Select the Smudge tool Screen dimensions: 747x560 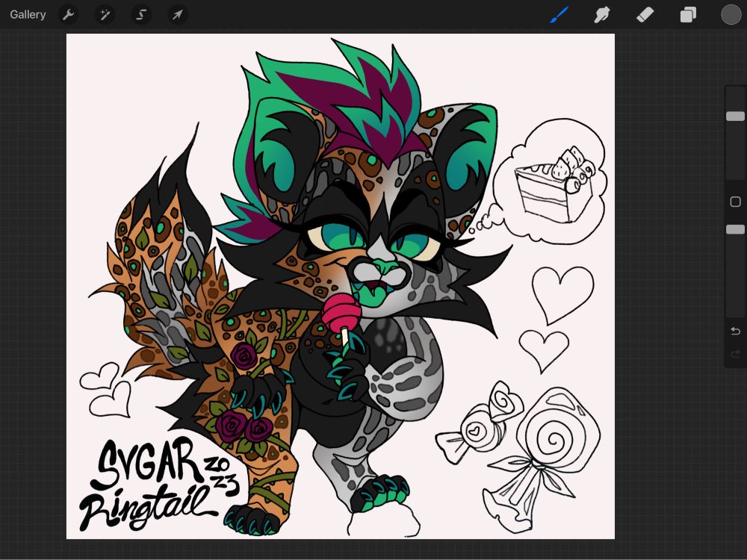pyautogui.click(x=602, y=15)
